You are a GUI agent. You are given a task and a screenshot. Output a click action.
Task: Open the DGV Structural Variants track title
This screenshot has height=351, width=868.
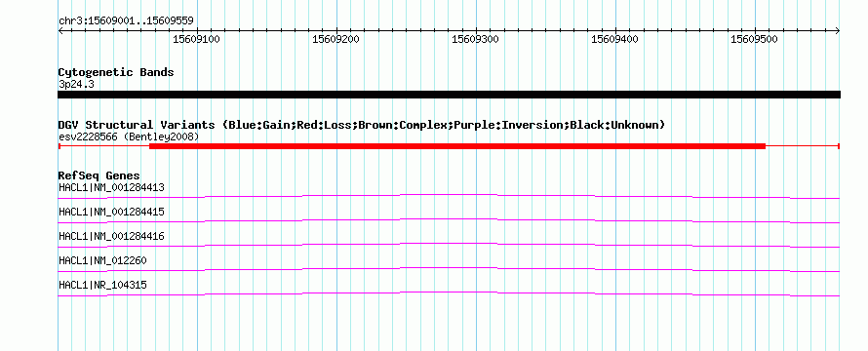(x=362, y=125)
